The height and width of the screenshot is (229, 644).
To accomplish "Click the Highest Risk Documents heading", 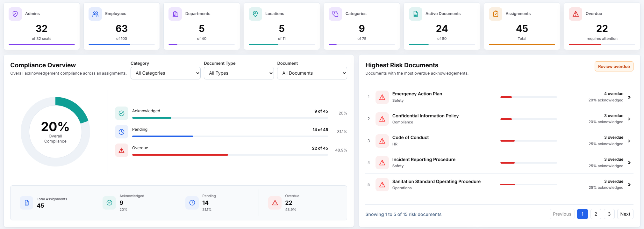I will [402, 65].
